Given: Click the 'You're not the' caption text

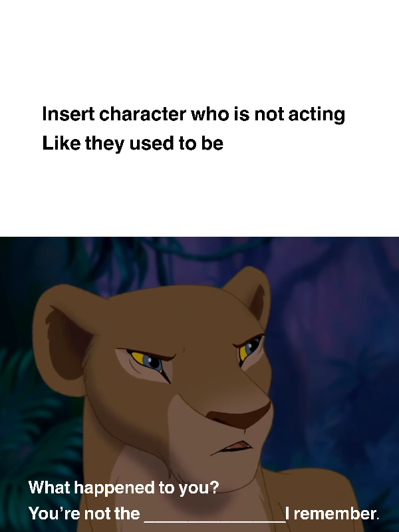Looking at the screenshot, I should tap(84, 513).
